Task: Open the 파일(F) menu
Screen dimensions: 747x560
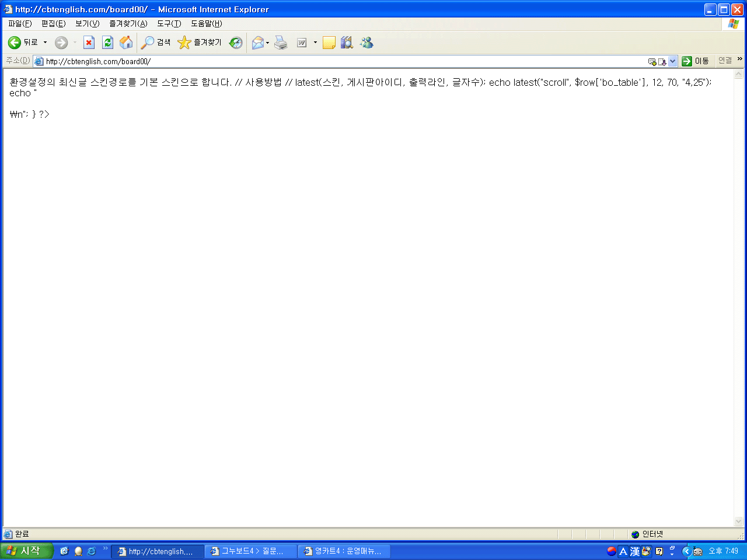Action: point(20,24)
